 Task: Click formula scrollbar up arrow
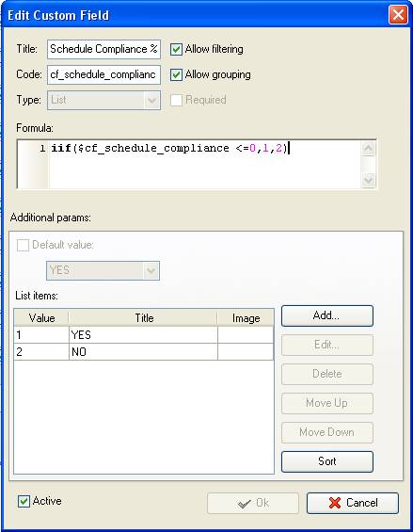click(368, 149)
